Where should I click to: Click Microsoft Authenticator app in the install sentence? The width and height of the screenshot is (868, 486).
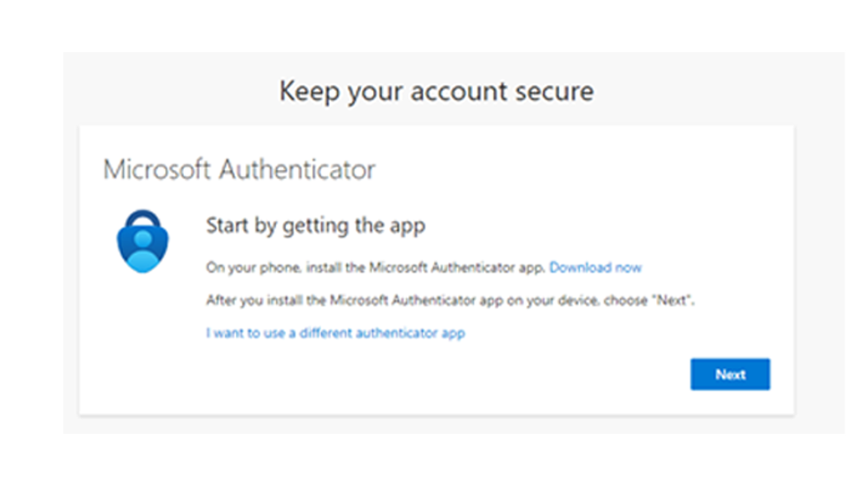click(x=457, y=267)
